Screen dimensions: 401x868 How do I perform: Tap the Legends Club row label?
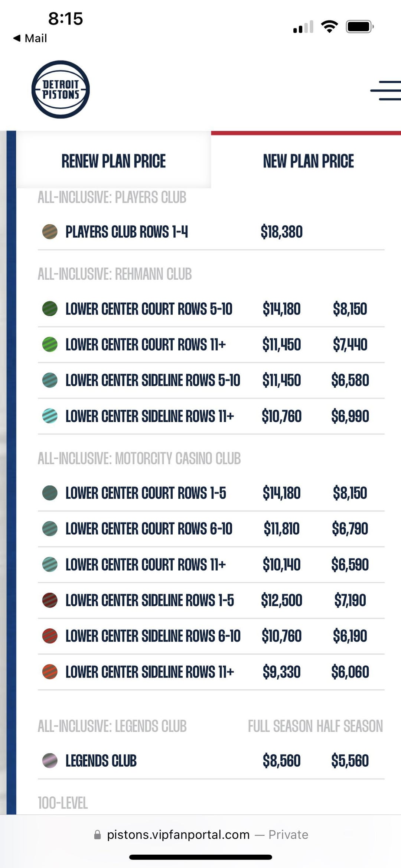101,761
